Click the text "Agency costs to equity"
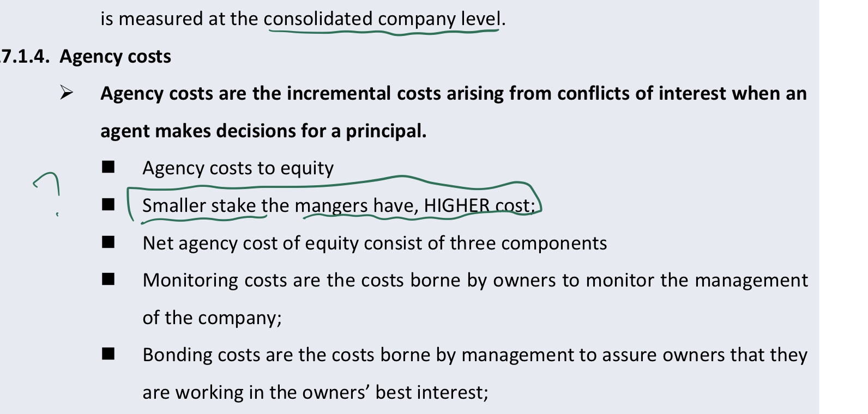 point(238,168)
